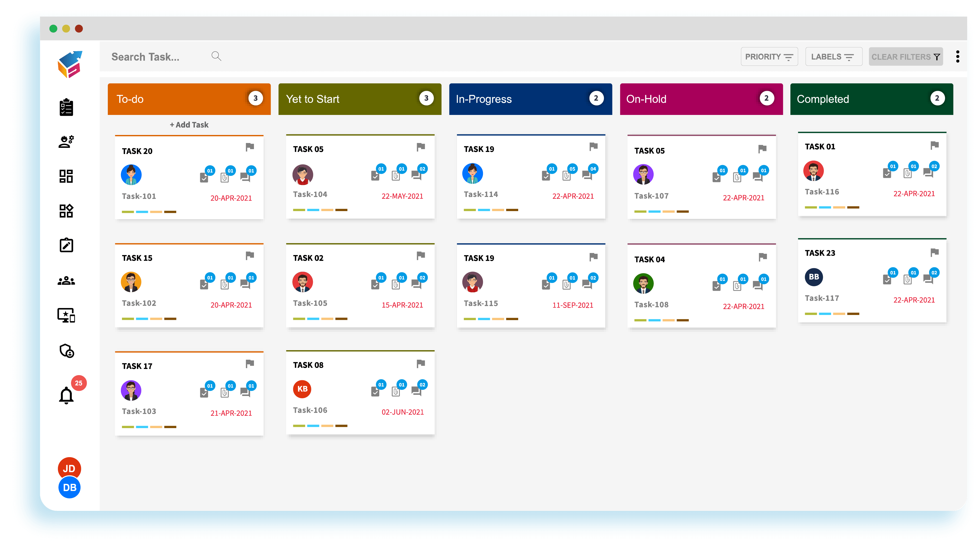Click the blue label swatch on Task-103 card
The height and width of the screenshot is (560, 979).
tap(142, 427)
